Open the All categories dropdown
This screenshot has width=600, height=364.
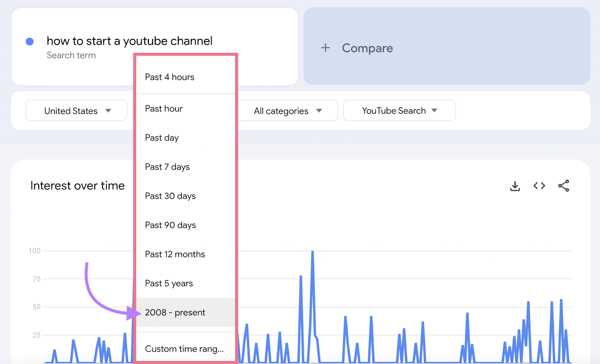(288, 111)
